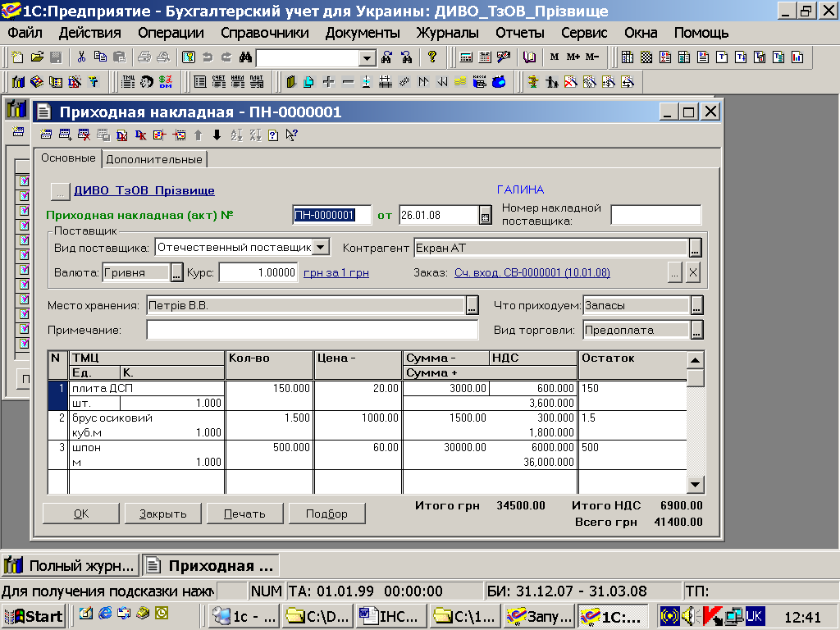Viewport: 840px width, 630px height.
Task: Click the Примечание input field
Action: [x=313, y=330]
